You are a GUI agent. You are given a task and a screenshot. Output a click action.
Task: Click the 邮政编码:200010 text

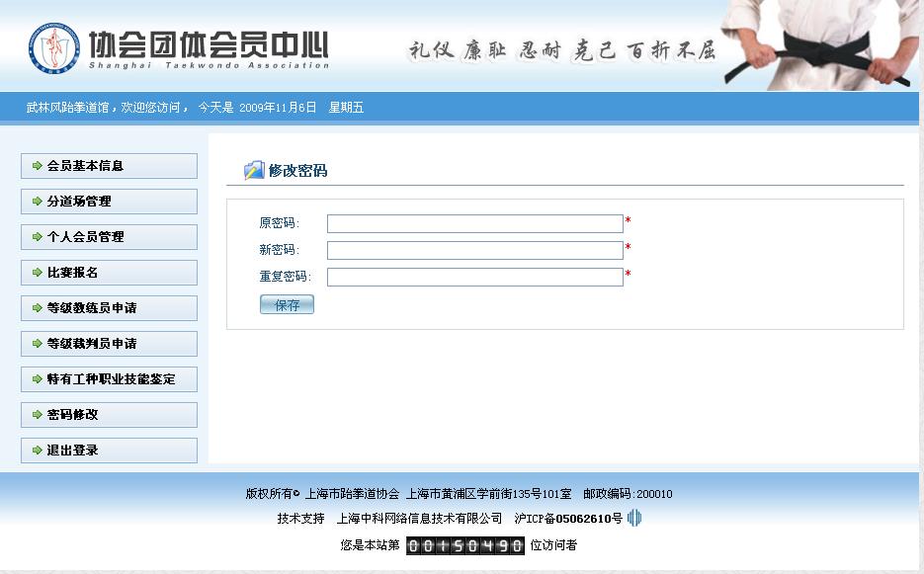tap(628, 494)
